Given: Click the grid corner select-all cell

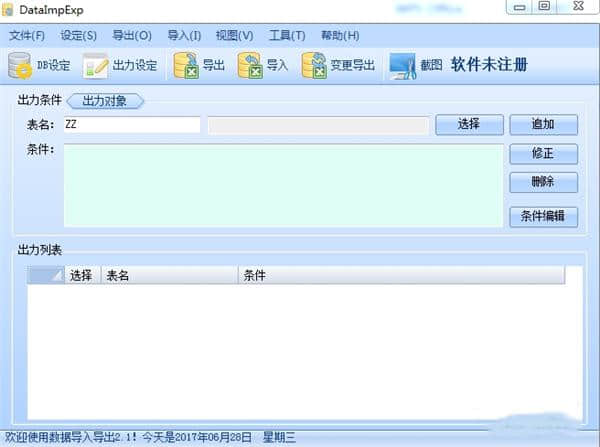Looking at the screenshot, I should click(46, 275).
